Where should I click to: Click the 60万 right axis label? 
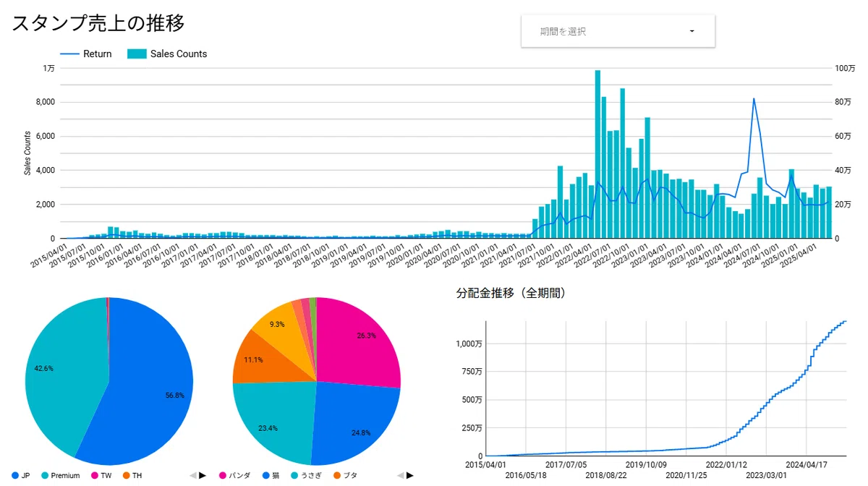coord(844,136)
